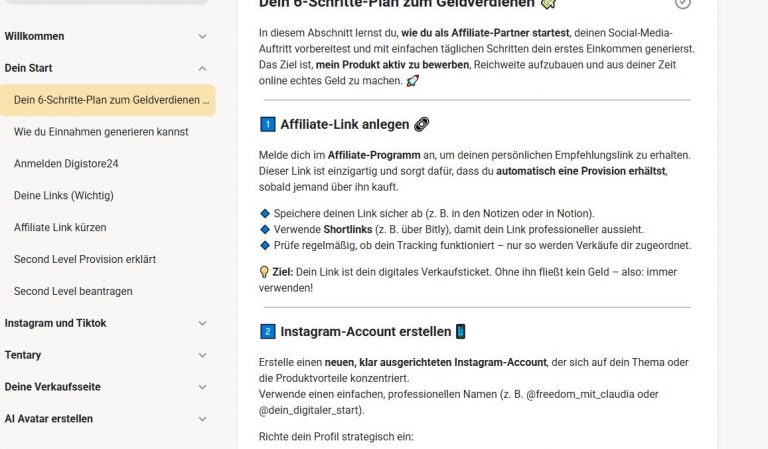This screenshot has width=768, height=449.
Task: Click the blue number 1 badge icon
Action: point(267,125)
